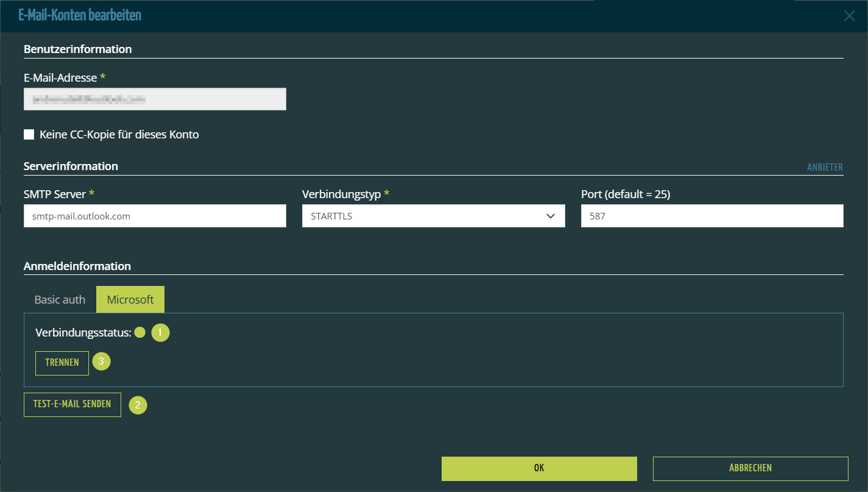Confirm the dialog with OK
Viewport: 868px width, 492px height.
[x=539, y=468]
